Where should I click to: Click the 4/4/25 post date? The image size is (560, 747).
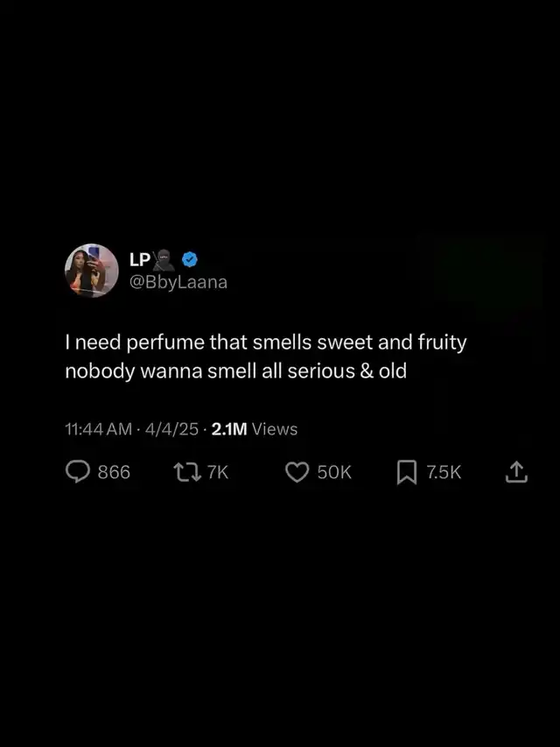[x=171, y=429]
